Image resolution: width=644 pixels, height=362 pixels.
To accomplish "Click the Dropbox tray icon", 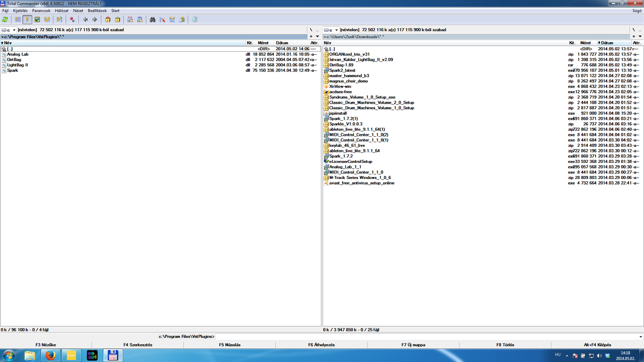I will point(608,355).
